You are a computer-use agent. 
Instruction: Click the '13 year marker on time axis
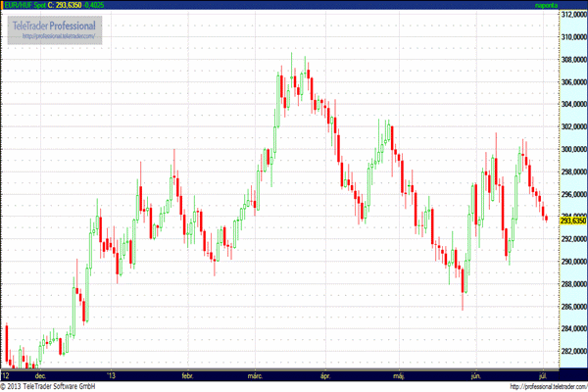click(x=113, y=374)
